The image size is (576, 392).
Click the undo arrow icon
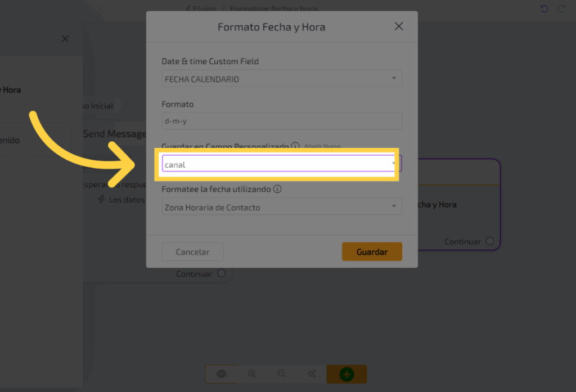click(x=544, y=8)
